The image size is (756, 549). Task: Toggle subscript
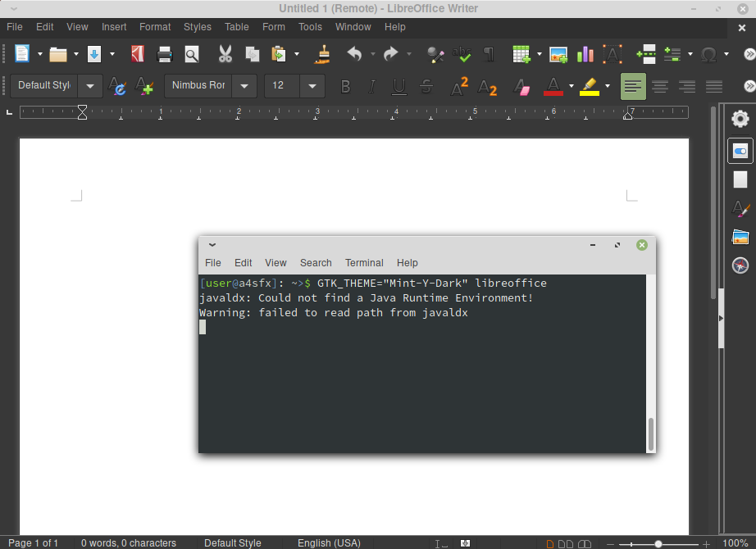pos(487,88)
